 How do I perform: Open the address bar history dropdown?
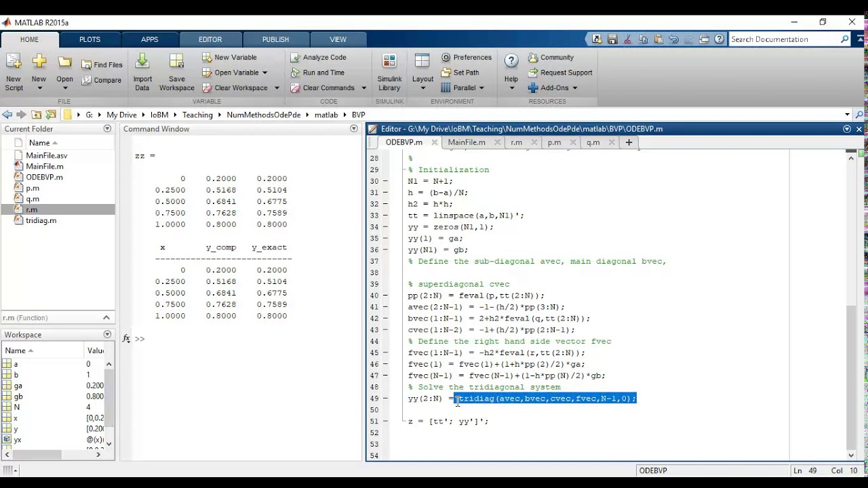pyautogui.click(x=847, y=115)
